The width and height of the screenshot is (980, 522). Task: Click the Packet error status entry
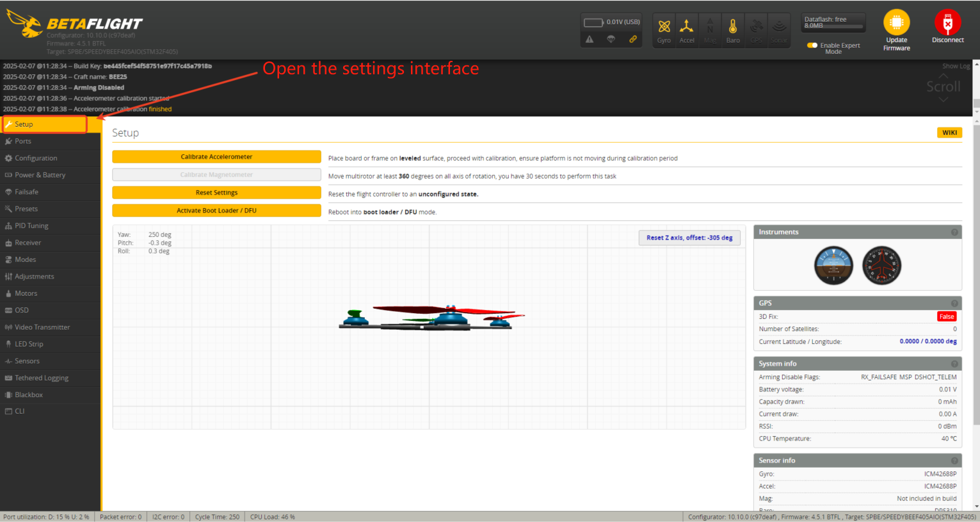pyautogui.click(x=120, y=517)
